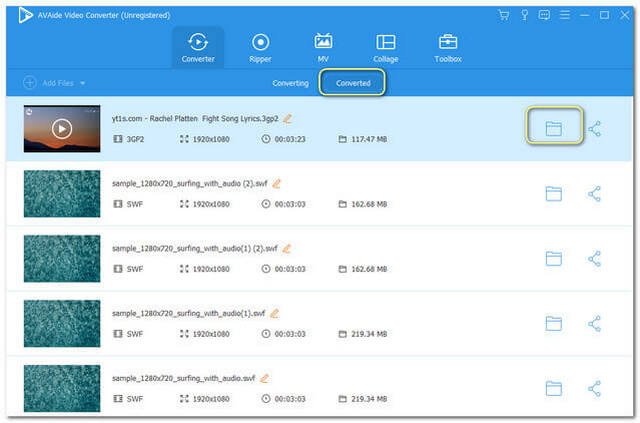Open the feedback chat icon
The width and height of the screenshot is (640, 423).
(544, 15)
